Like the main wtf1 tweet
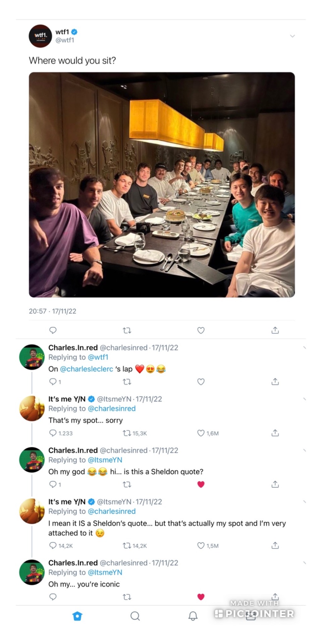Viewport: 322px width, 644px height. pyautogui.click(x=201, y=330)
